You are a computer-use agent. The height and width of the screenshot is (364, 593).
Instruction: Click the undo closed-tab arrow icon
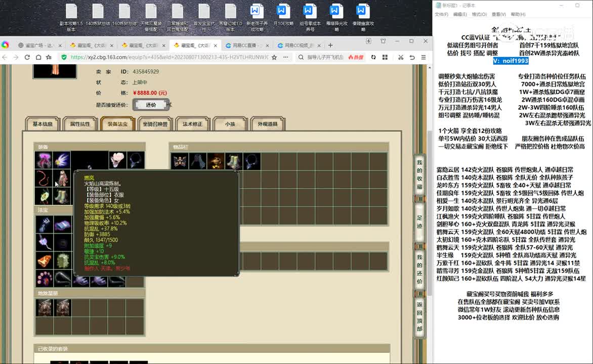coord(412,57)
